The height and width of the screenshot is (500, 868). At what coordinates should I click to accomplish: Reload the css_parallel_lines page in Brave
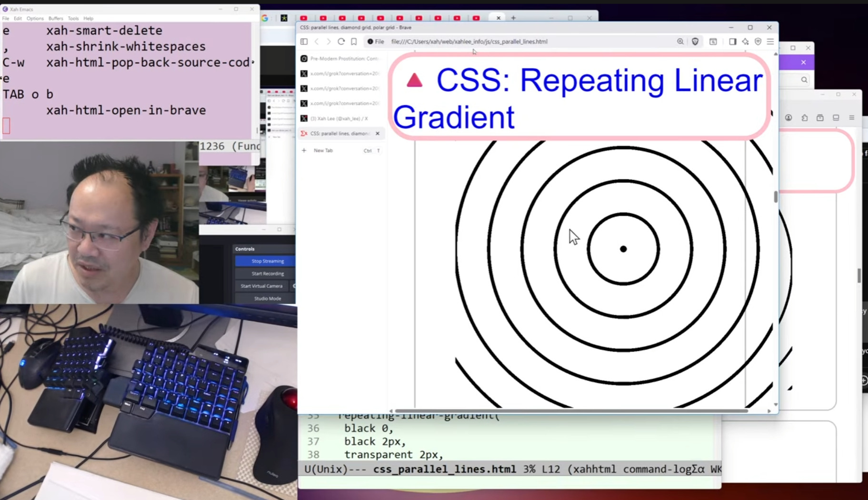tap(341, 41)
